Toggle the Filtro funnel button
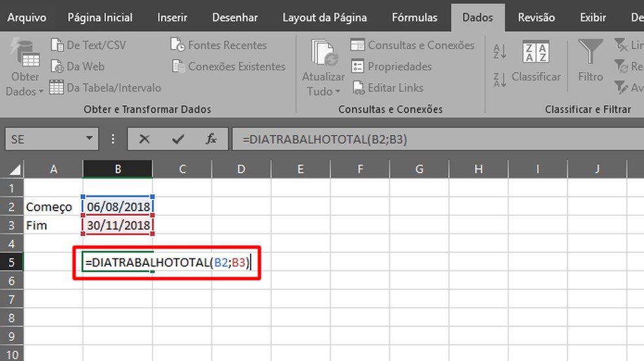This screenshot has height=361, width=644. click(x=590, y=61)
